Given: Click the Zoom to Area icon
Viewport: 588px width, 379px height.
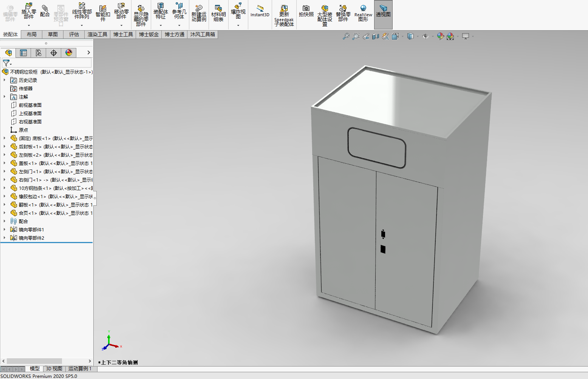Looking at the screenshot, I should tap(356, 36).
